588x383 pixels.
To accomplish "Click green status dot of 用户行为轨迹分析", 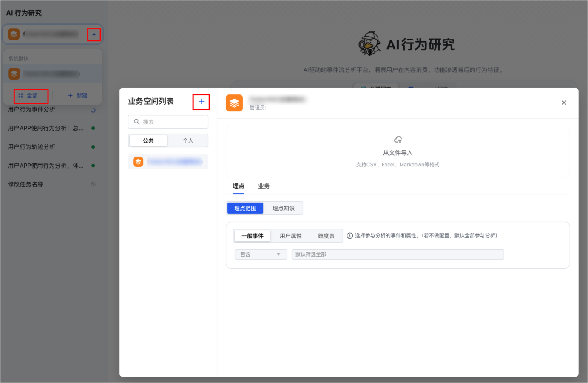I will (93, 147).
